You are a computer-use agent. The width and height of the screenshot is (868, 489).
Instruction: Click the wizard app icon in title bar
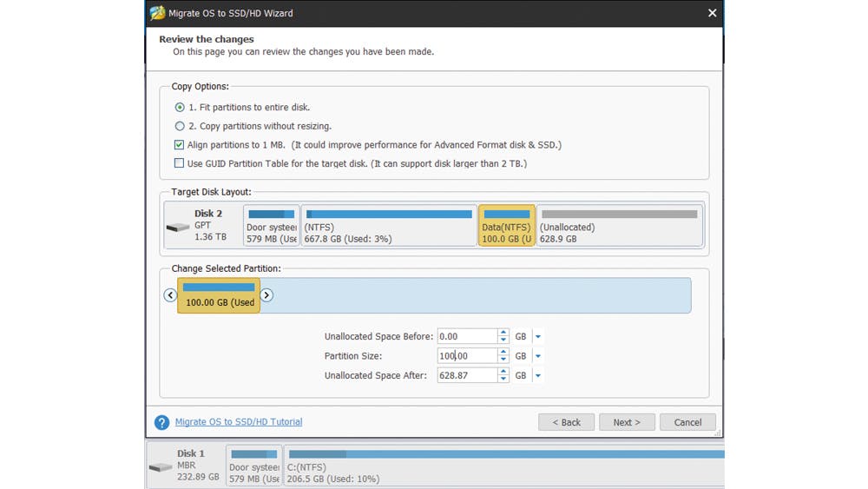157,13
